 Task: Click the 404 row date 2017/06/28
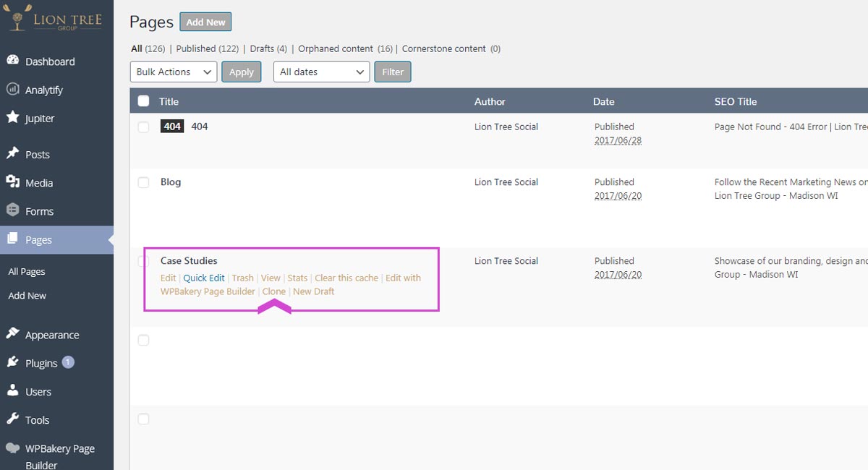pos(618,140)
